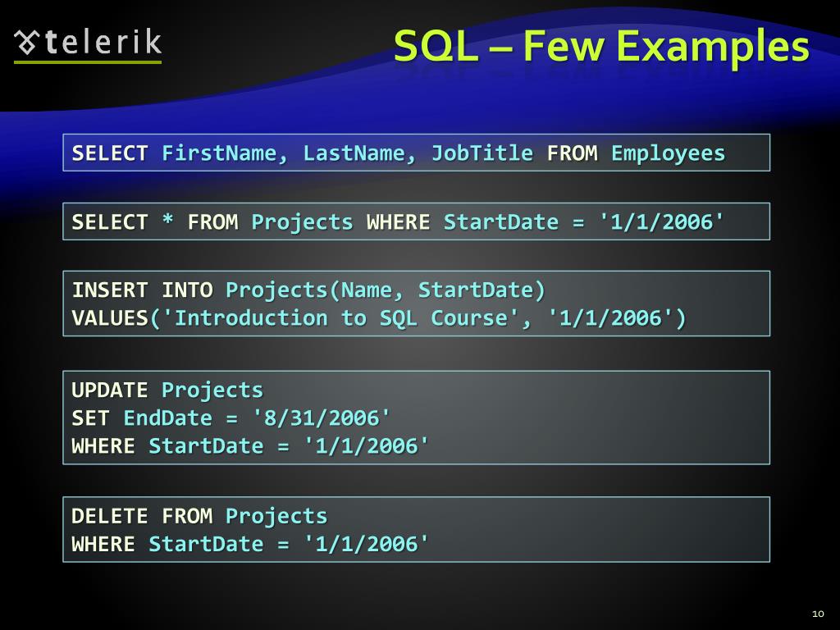Click the DELETE FROM statement keyword
Screen dimensions: 840x630
click(143, 516)
